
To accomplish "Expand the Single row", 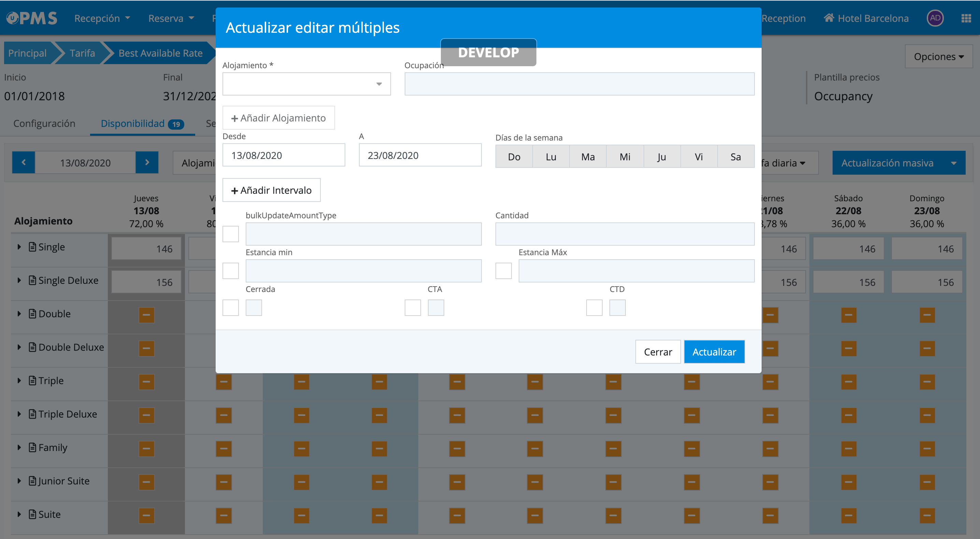I will coord(19,247).
